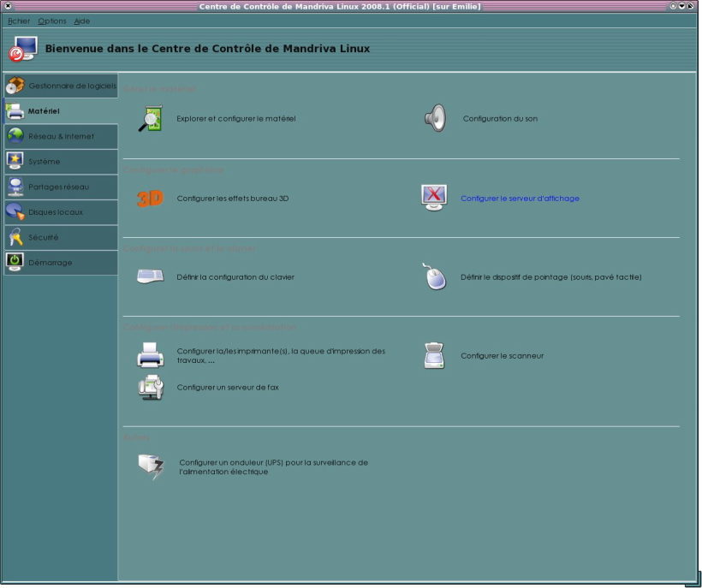The image size is (702, 588).
Task: Open the Démarrage section
Action: [x=62, y=262]
